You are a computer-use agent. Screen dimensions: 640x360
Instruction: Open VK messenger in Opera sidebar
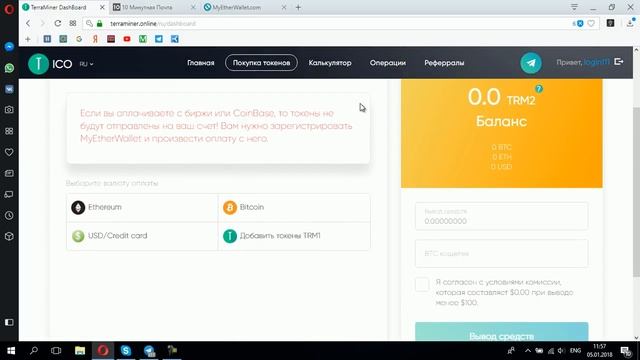[x=9, y=89]
